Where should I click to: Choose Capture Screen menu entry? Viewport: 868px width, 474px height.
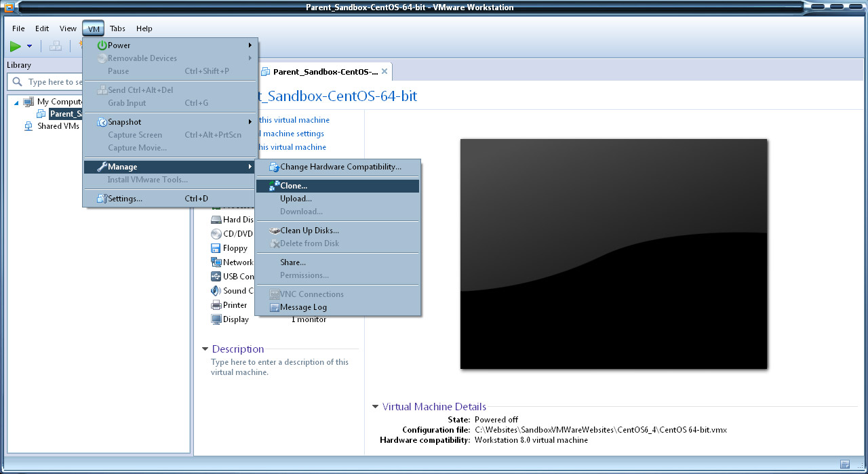click(170, 135)
